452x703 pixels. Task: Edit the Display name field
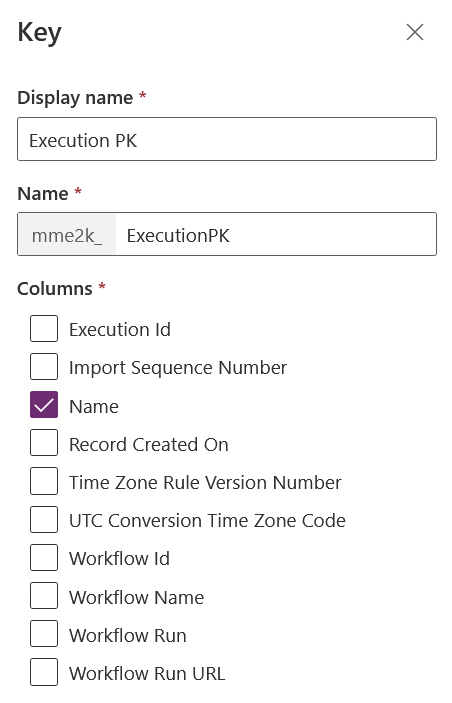click(227, 139)
